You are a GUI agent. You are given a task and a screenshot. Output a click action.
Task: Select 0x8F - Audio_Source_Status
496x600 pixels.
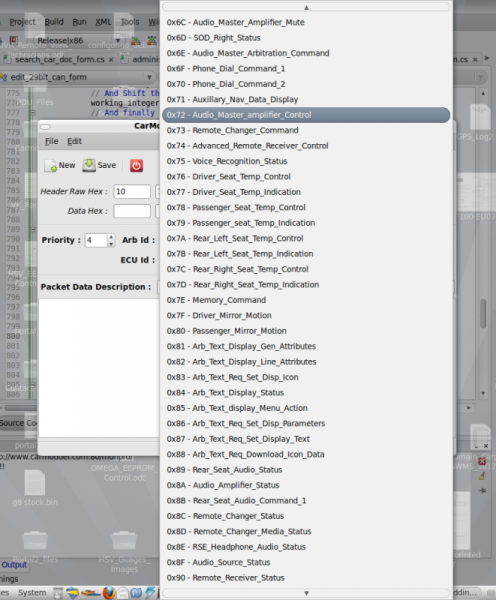pos(306,562)
